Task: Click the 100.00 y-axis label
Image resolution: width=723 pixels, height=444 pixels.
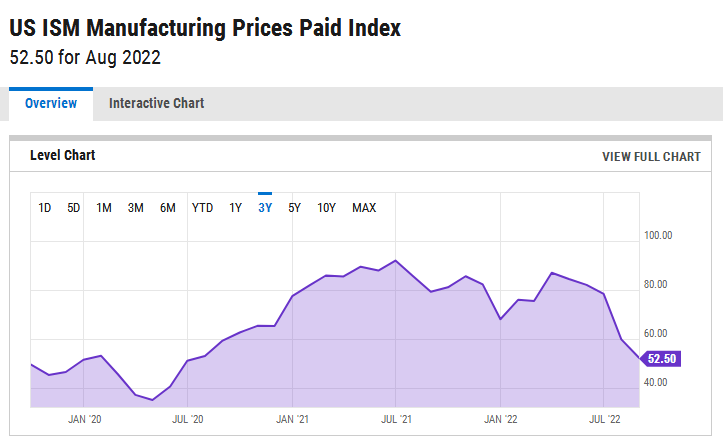Action: pyautogui.click(x=657, y=236)
